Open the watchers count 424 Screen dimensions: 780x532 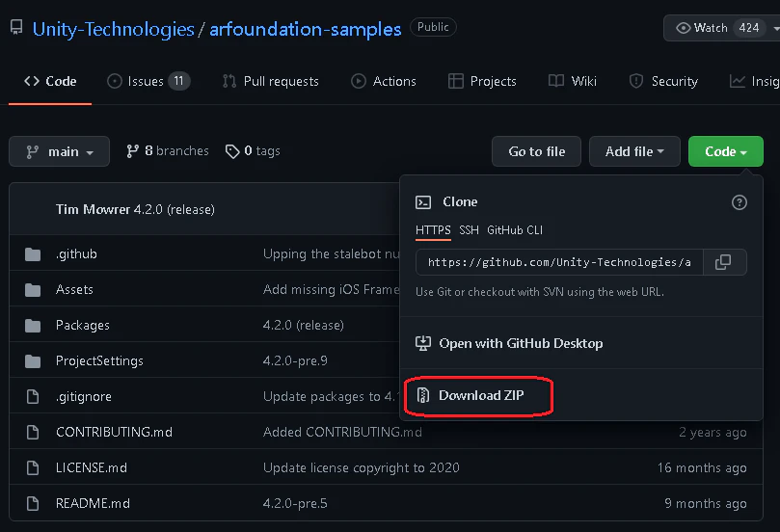click(x=748, y=28)
